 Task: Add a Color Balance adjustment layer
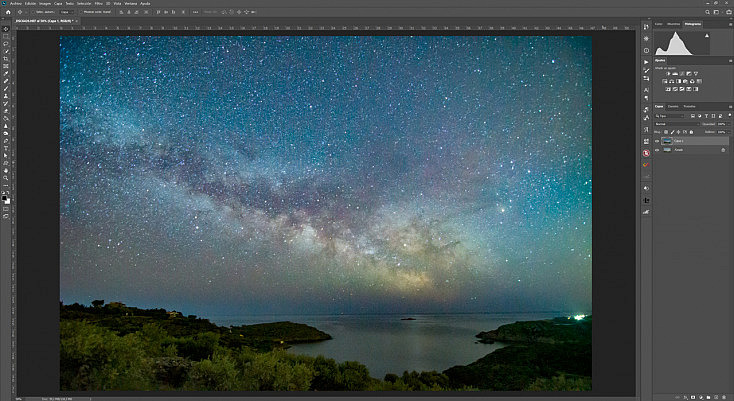tap(672, 81)
